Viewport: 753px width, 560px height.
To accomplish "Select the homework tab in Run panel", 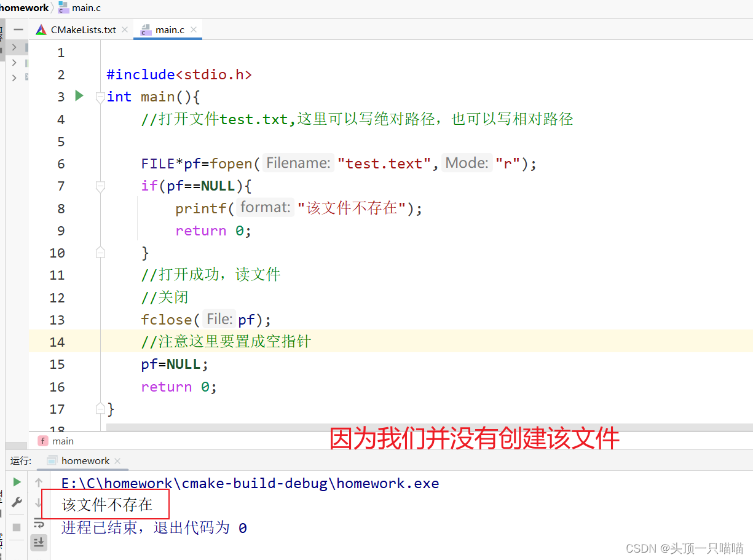I will click(84, 460).
